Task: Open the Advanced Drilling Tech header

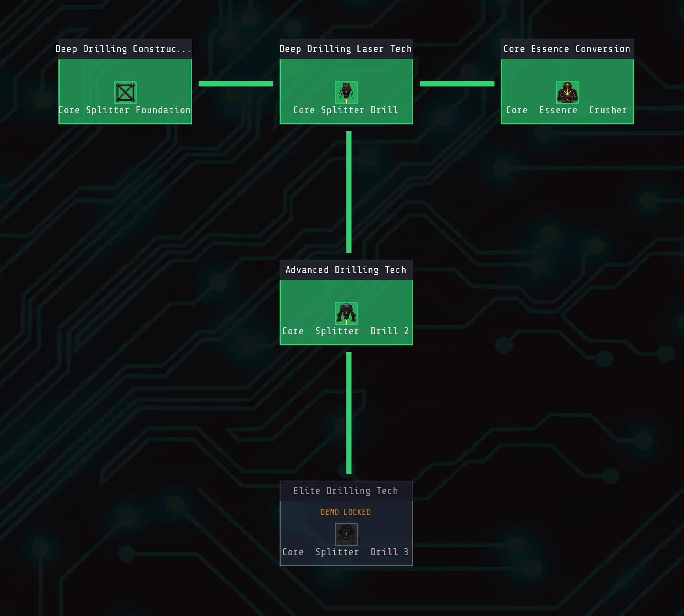Action: [346, 270]
